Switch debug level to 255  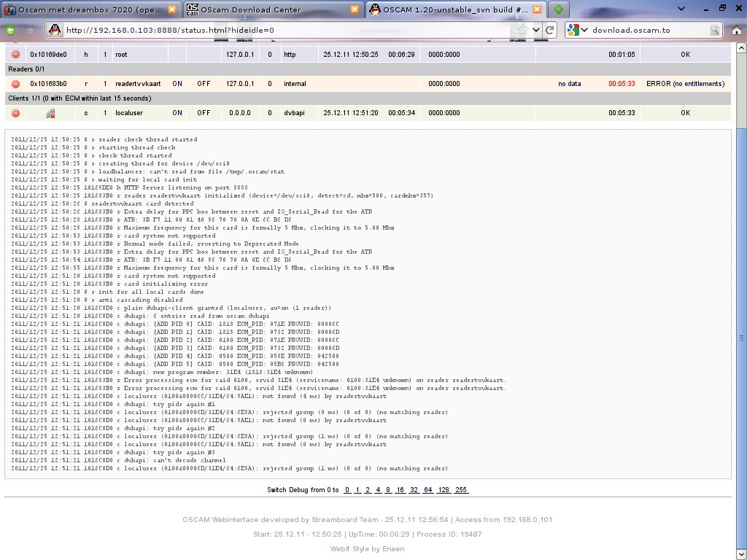tap(461, 490)
